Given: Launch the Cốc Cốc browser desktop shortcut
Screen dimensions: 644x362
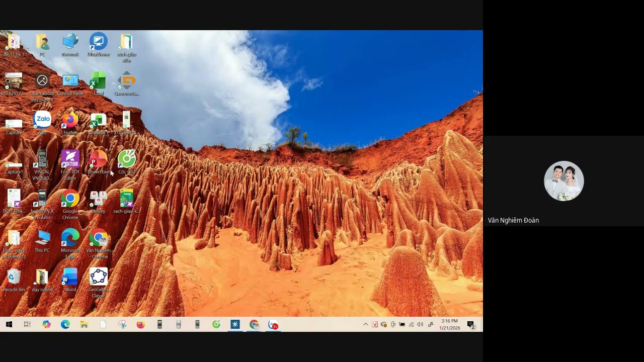Looking at the screenshot, I should [127, 163].
